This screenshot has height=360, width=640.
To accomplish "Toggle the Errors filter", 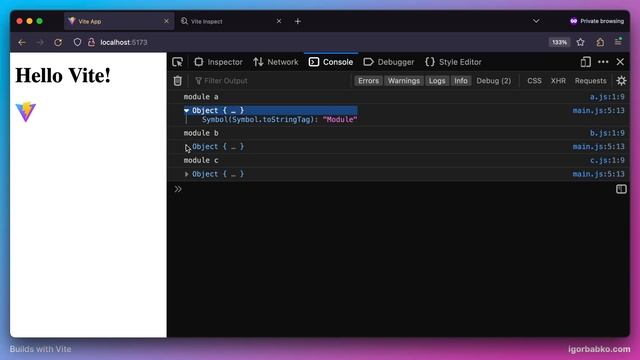I will pos(369,81).
